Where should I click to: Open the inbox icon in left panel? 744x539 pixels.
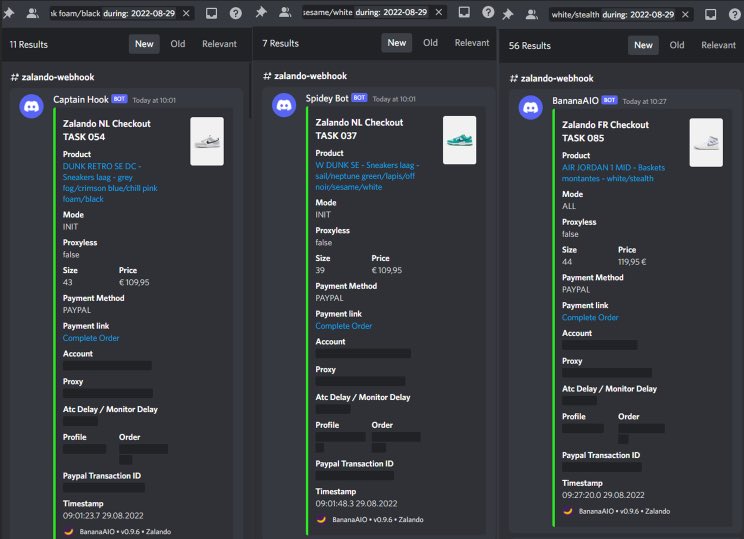point(212,13)
